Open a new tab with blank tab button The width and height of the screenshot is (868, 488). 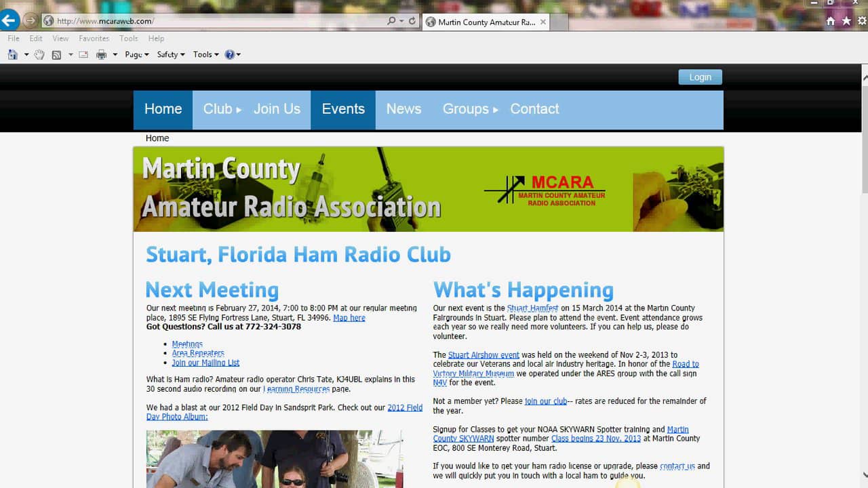click(x=559, y=22)
